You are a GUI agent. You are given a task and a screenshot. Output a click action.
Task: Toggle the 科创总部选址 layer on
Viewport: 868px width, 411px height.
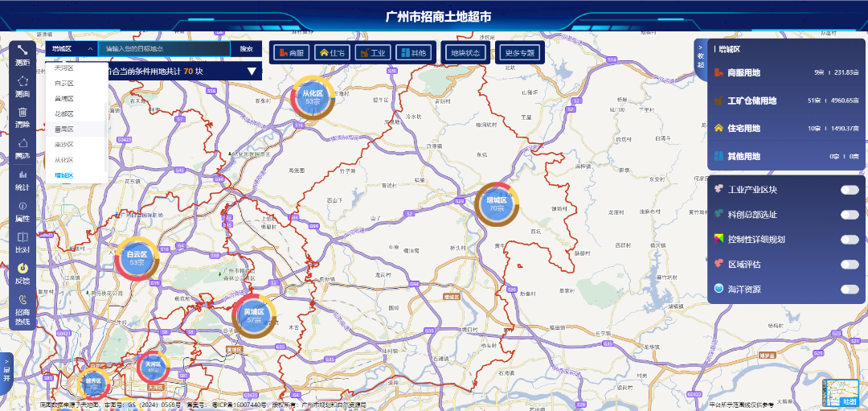point(850,215)
